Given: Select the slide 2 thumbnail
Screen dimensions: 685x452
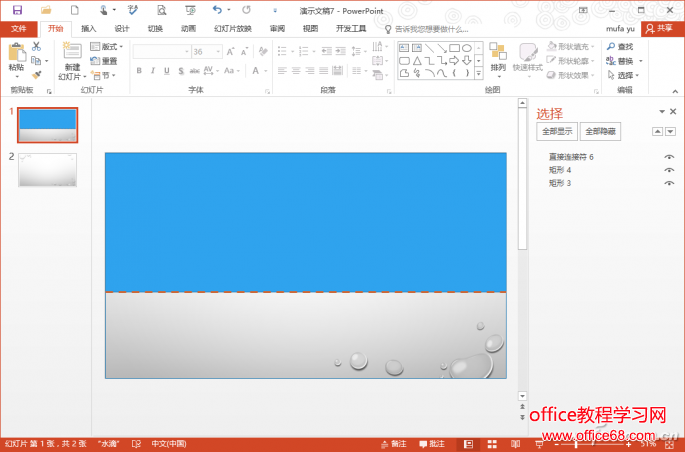Looking at the screenshot, I should (x=47, y=170).
